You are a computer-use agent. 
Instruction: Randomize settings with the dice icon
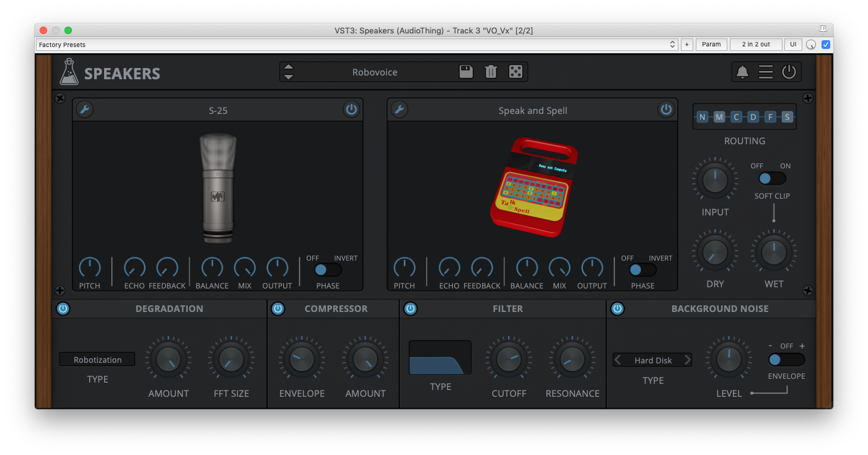coord(515,72)
